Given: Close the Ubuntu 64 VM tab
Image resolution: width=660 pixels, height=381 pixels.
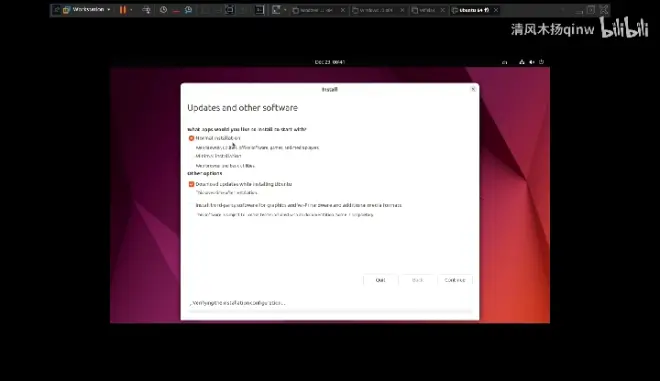Looking at the screenshot, I should [x=496, y=10].
